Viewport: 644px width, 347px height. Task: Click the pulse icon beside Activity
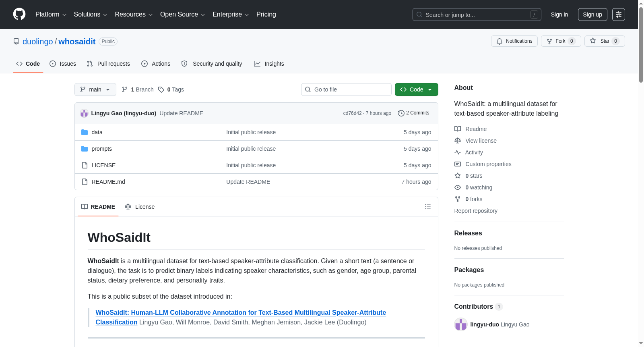(x=458, y=152)
